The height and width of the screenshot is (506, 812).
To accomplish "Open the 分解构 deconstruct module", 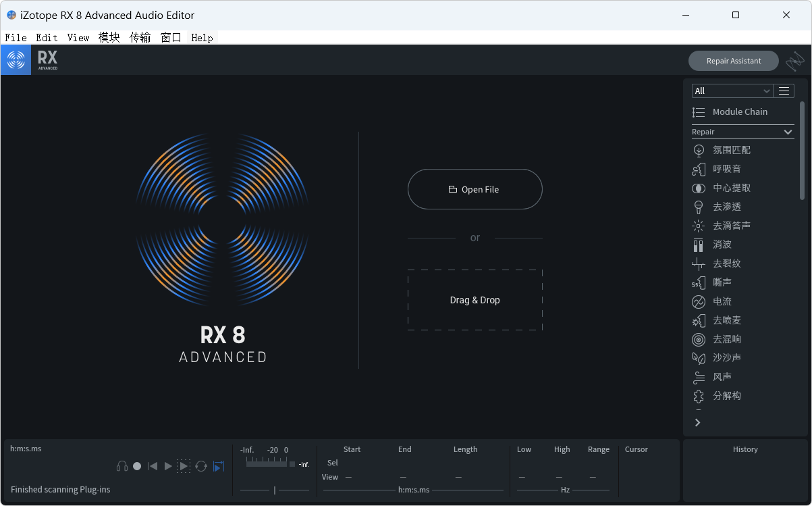I will click(742, 396).
